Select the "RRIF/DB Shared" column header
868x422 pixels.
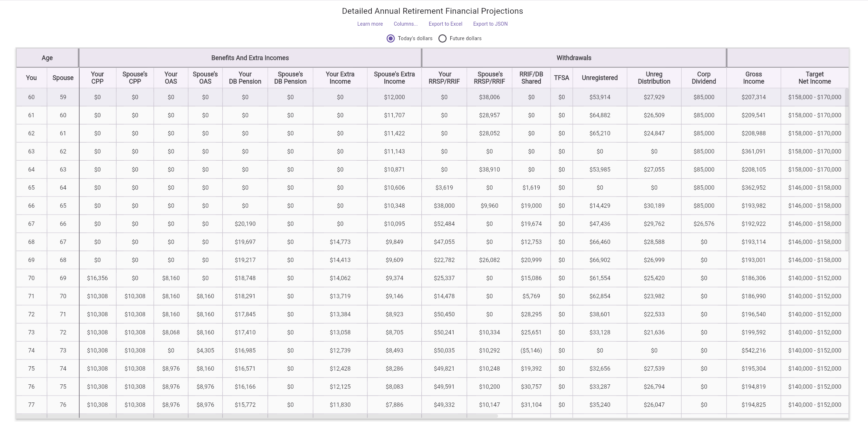[x=531, y=78]
